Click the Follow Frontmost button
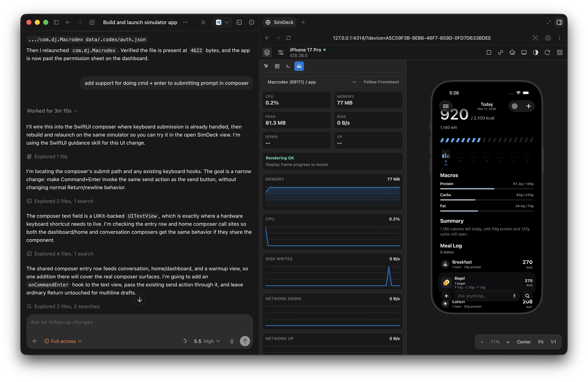 coord(381,82)
